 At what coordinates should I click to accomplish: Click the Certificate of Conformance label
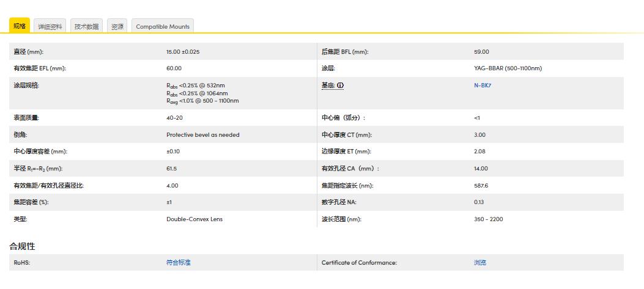(x=359, y=263)
